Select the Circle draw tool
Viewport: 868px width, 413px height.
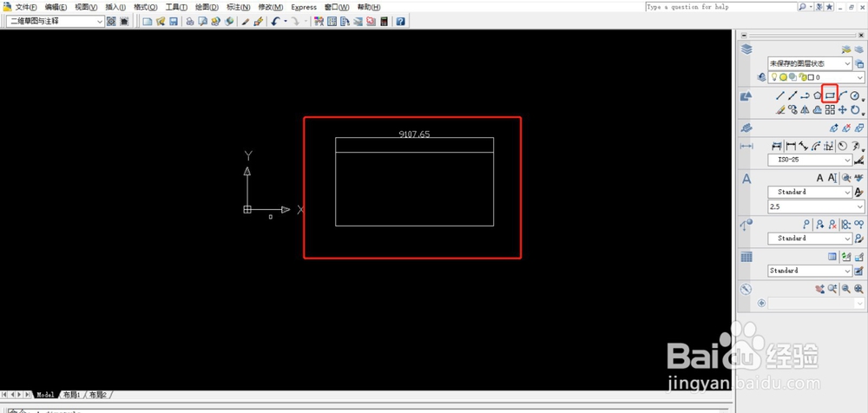(854, 95)
